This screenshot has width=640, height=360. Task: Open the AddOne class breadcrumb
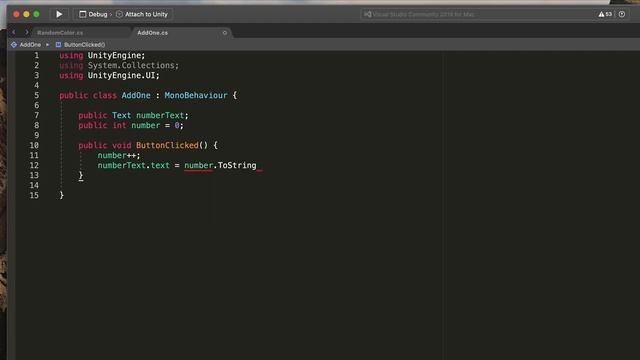point(26,44)
